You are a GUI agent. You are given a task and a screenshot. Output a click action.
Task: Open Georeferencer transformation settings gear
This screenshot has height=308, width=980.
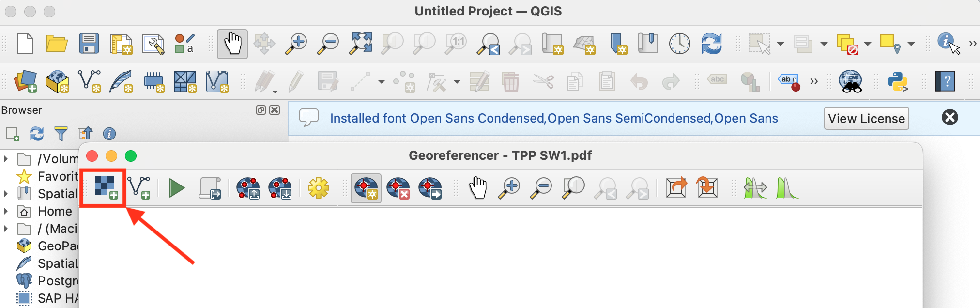click(318, 188)
